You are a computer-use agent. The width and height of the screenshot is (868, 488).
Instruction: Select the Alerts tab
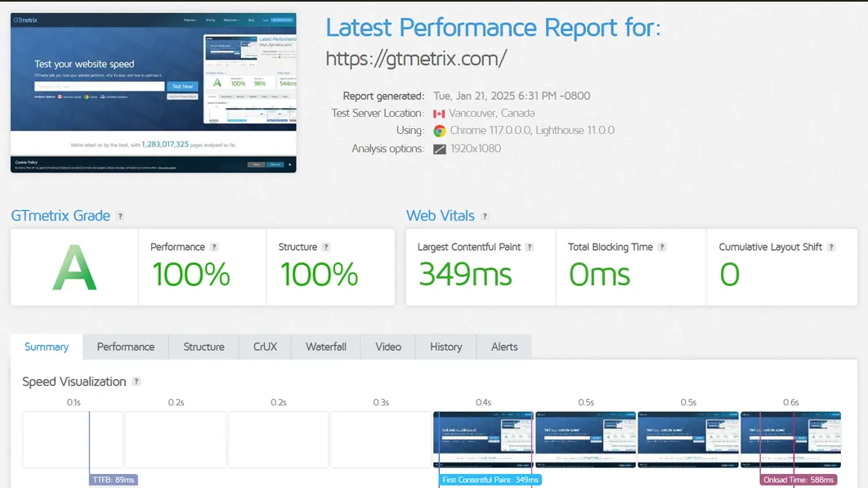tap(504, 347)
